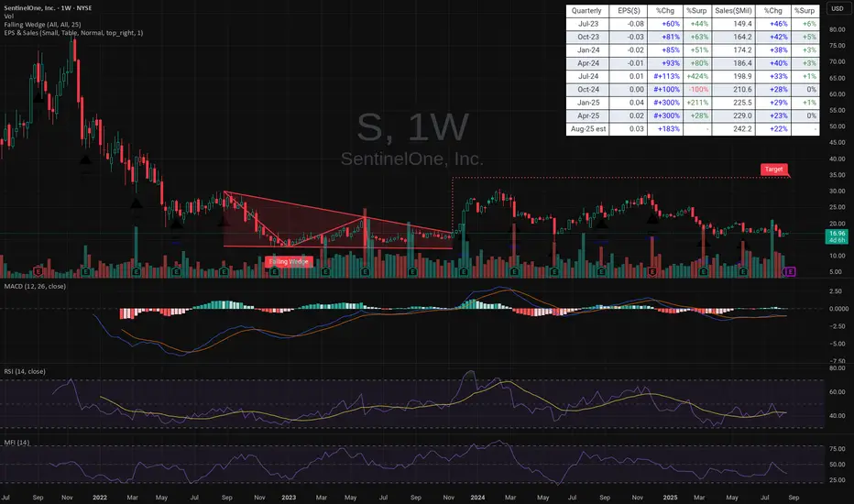Click the Oct-24 quarter cell
The image size is (854, 504).
click(587, 90)
